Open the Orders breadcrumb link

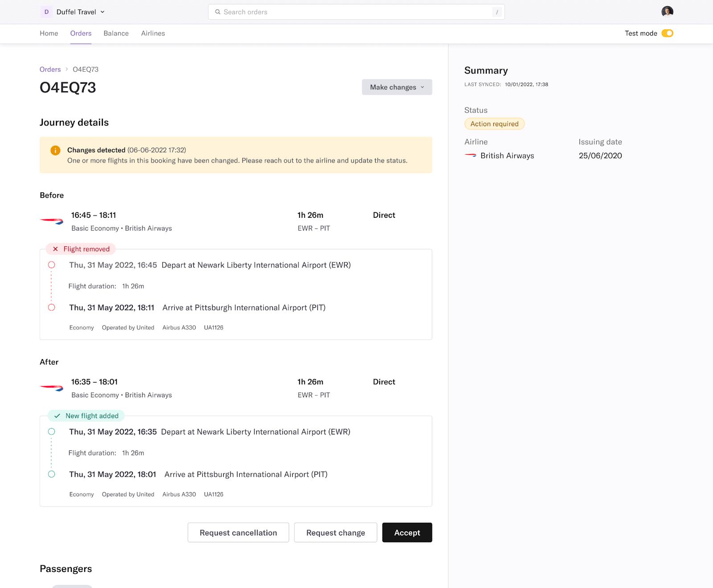pyautogui.click(x=50, y=69)
